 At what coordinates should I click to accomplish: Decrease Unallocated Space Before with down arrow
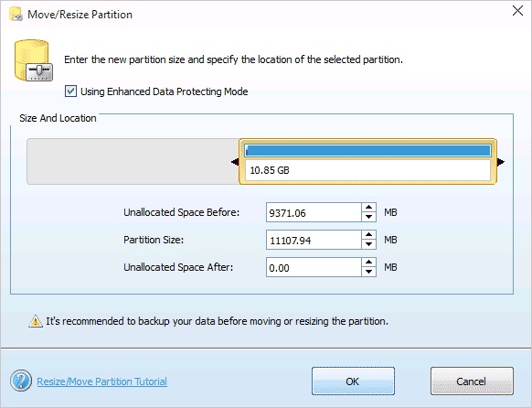pyautogui.click(x=368, y=217)
